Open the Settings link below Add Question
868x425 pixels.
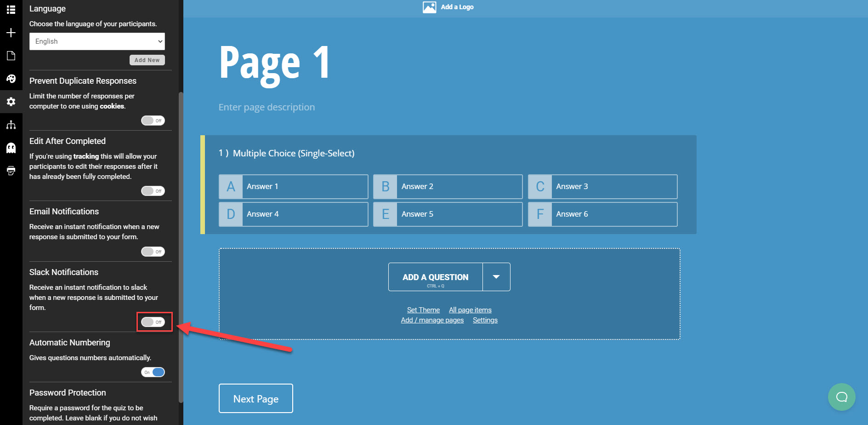coord(485,320)
